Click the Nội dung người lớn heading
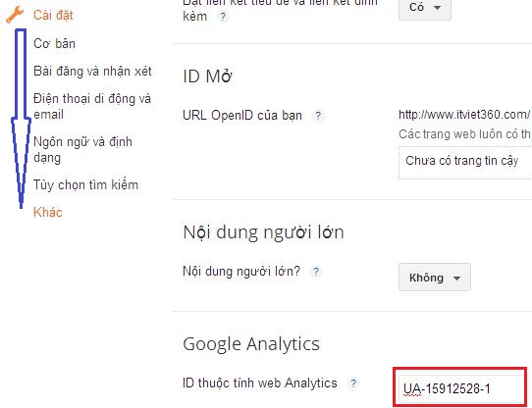532x408 pixels. click(263, 232)
